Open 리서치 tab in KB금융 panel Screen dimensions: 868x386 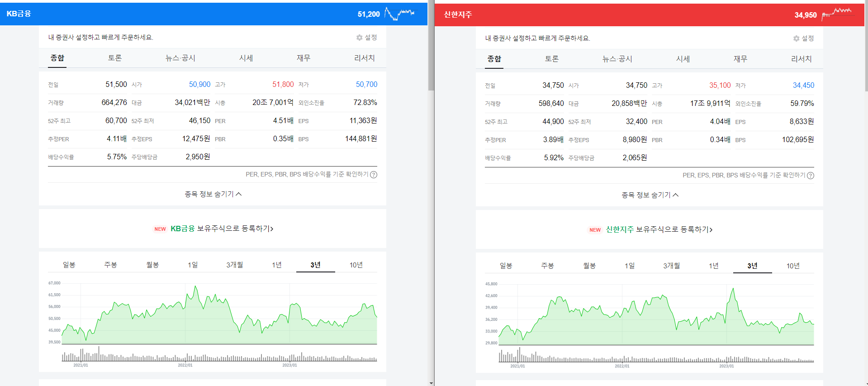[365, 58]
